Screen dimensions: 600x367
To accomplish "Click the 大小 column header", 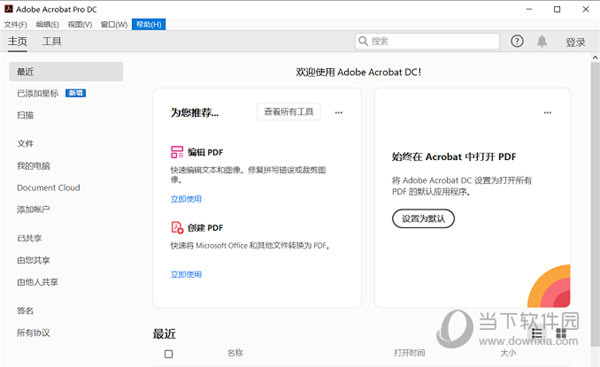I will [508, 353].
